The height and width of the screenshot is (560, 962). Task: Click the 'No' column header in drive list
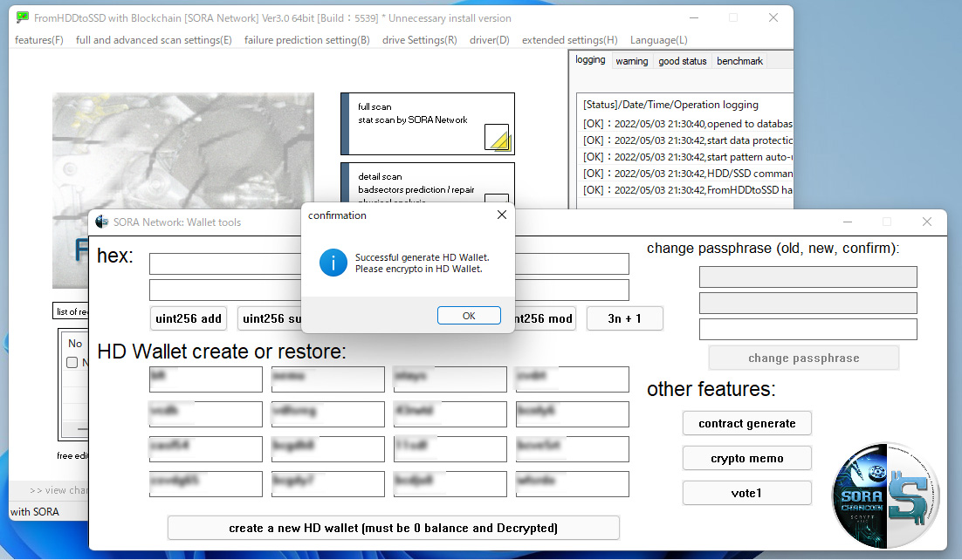(75, 344)
